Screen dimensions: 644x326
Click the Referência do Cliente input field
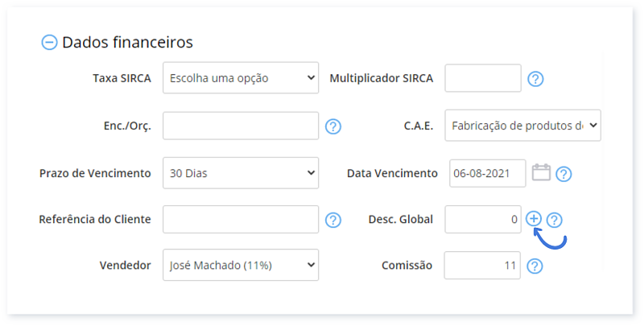coord(241,219)
